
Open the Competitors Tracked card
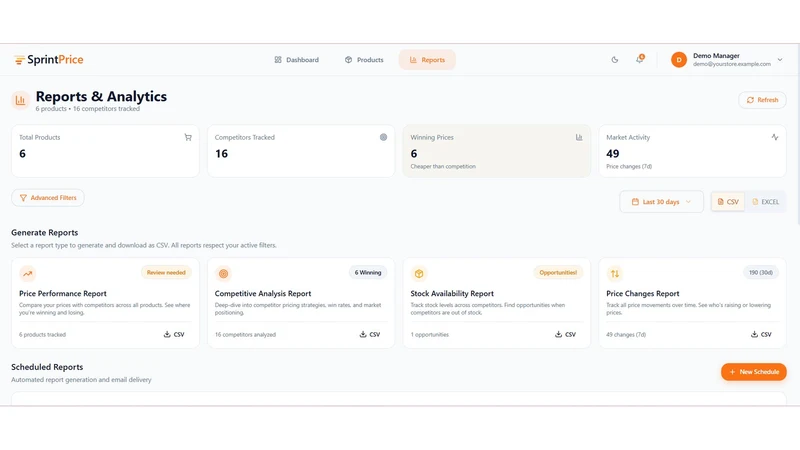click(x=301, y=151)
